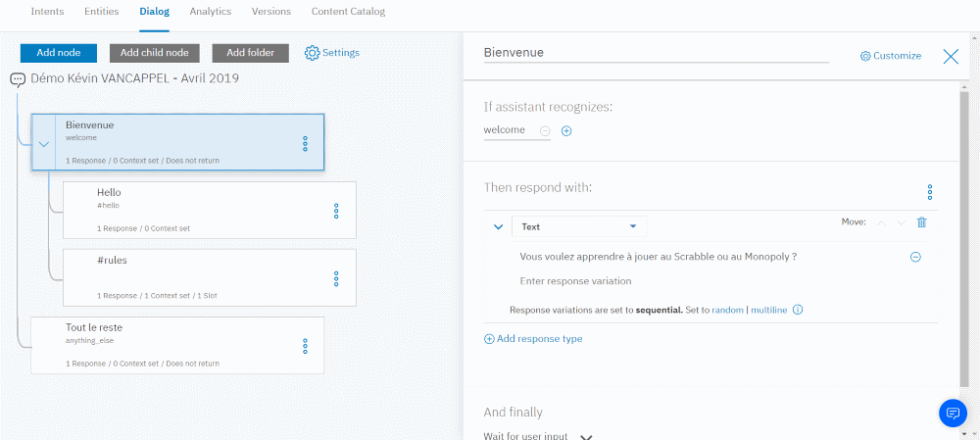Click the Add folder button
Image resolution: width=980 pixels, height=440 pixels.
[251, 53]
